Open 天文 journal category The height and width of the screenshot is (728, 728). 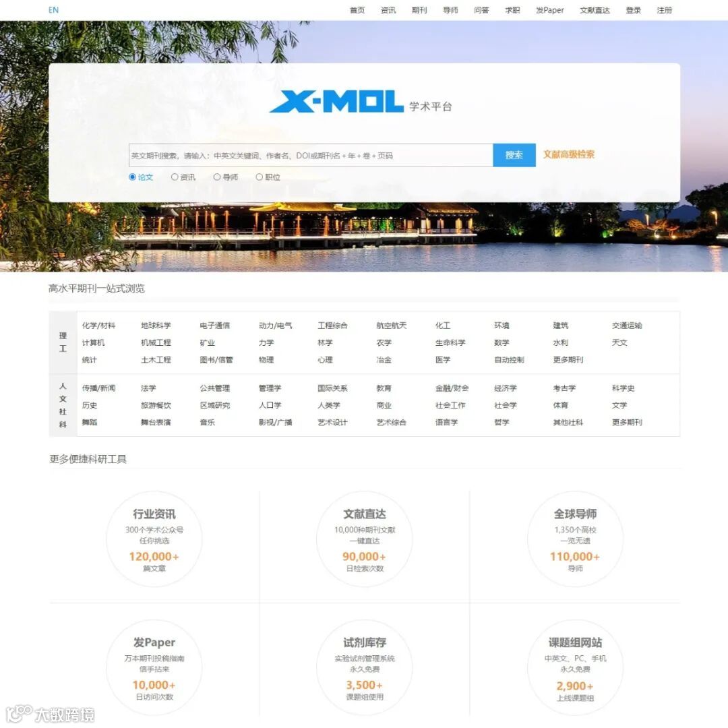[x=619, y=342]
